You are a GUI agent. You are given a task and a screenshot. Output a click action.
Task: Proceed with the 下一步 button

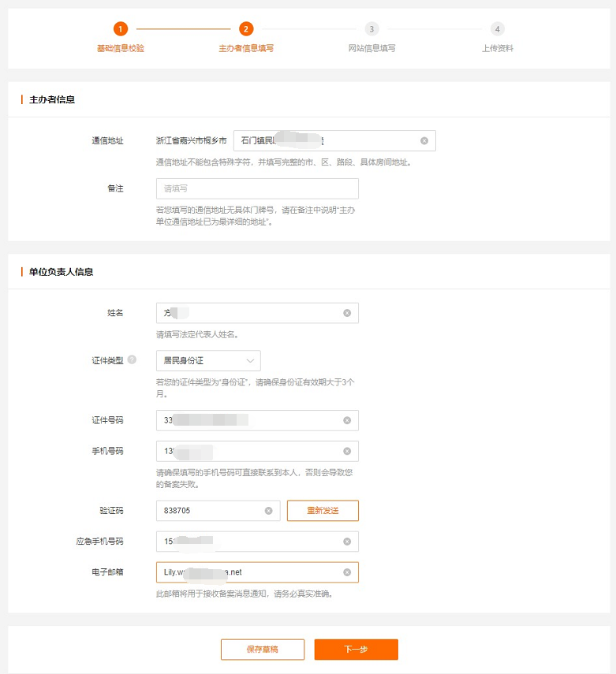click(x=356, y=650)
